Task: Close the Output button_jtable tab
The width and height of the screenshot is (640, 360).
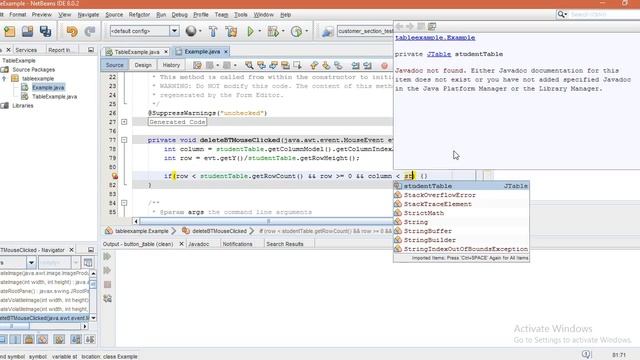Action: 182,244
